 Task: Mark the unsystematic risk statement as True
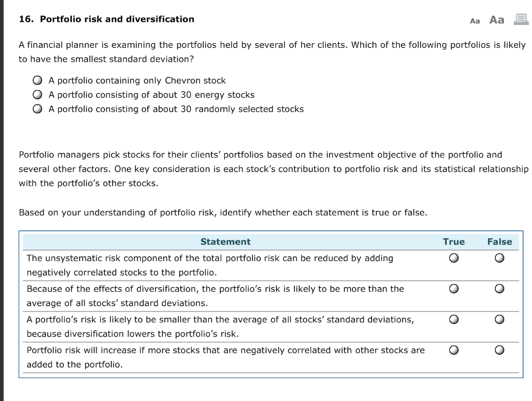click(454, 257)
